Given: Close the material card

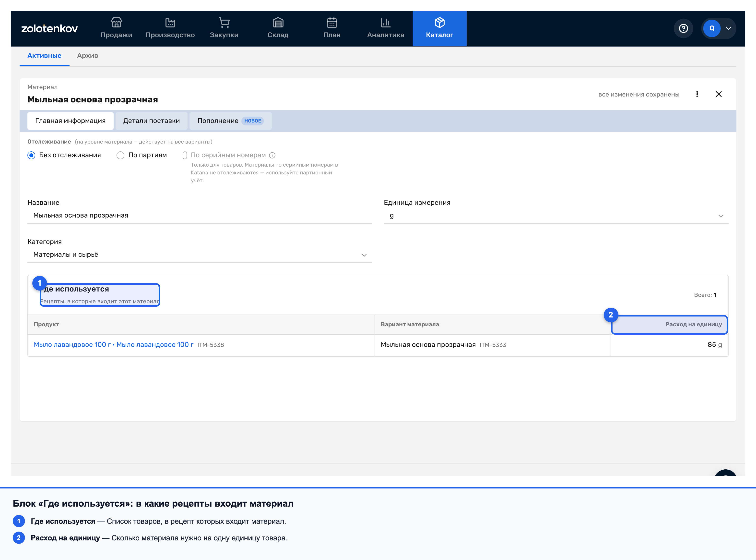Looking at the screenshot, I should click(x=719, y=94).
